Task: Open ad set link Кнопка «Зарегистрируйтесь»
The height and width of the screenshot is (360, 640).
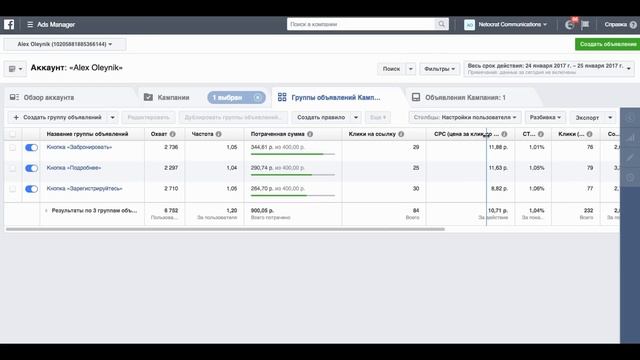Action: pos(84,189)
